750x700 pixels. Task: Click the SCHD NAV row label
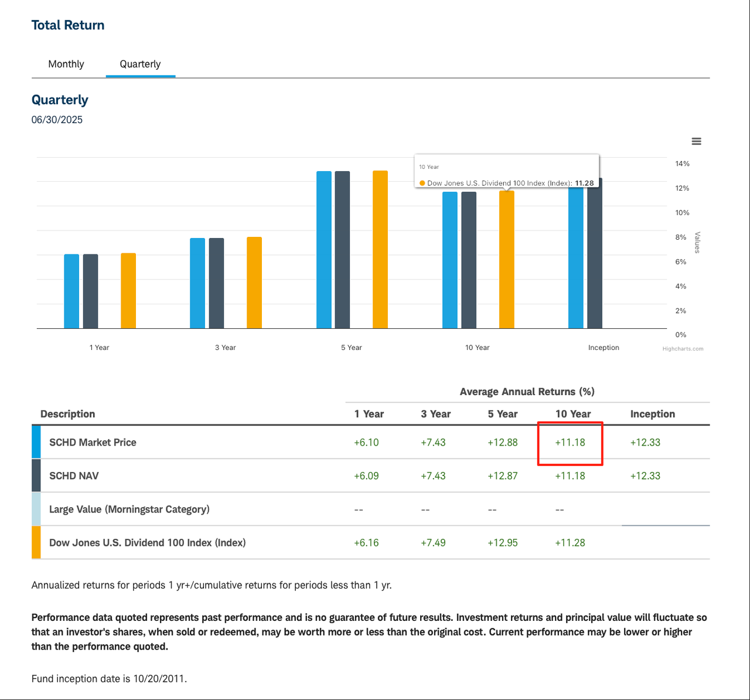(74, 475)
